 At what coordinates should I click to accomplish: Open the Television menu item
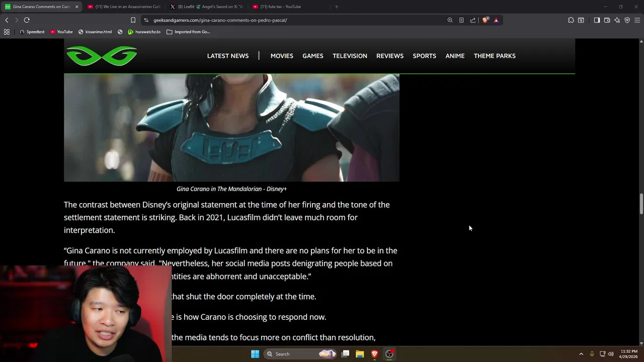pyautogui.click(x=350, y=56)
